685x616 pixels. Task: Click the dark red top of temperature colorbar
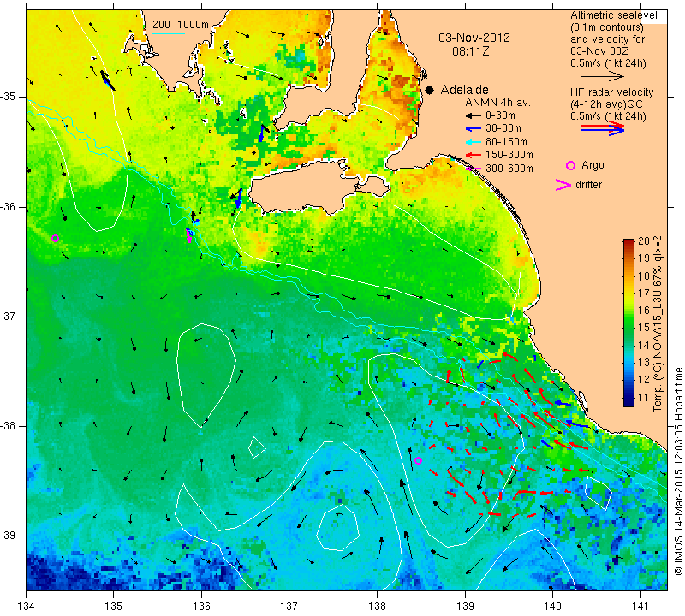[628, 243]
